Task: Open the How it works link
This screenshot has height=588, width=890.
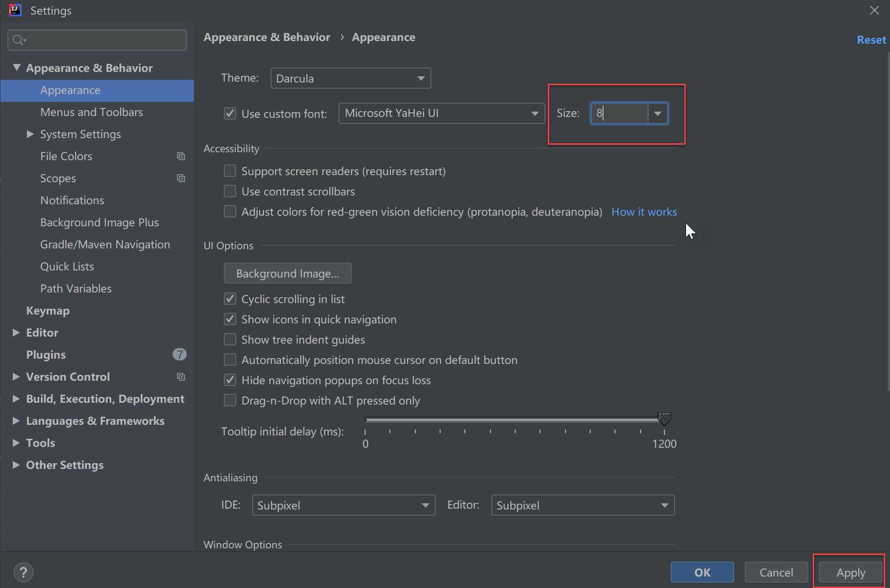Action: click(x=644, y=212)
